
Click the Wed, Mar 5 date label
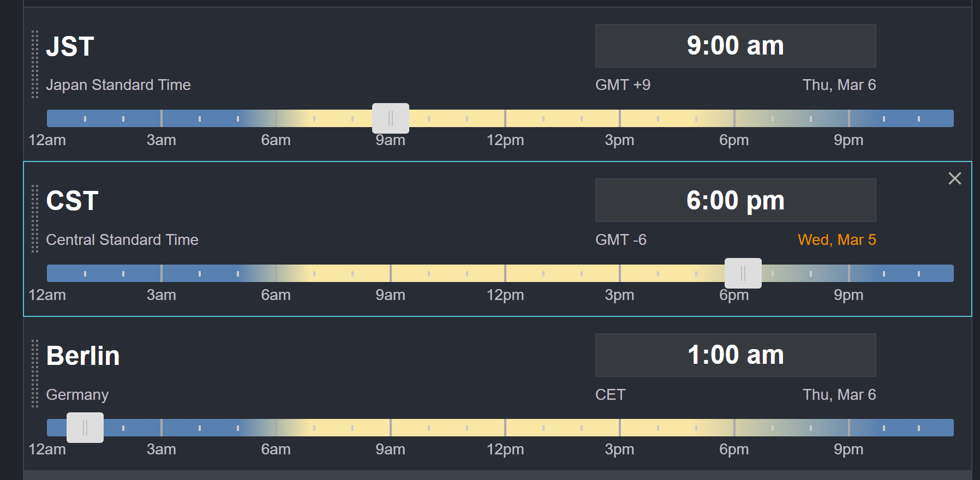click(836, 240)
